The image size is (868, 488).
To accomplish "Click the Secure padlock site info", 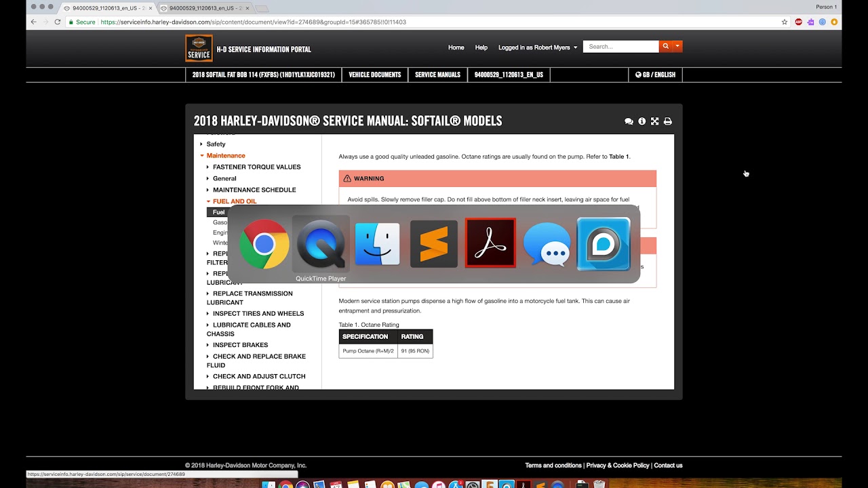I will (81, 22).
